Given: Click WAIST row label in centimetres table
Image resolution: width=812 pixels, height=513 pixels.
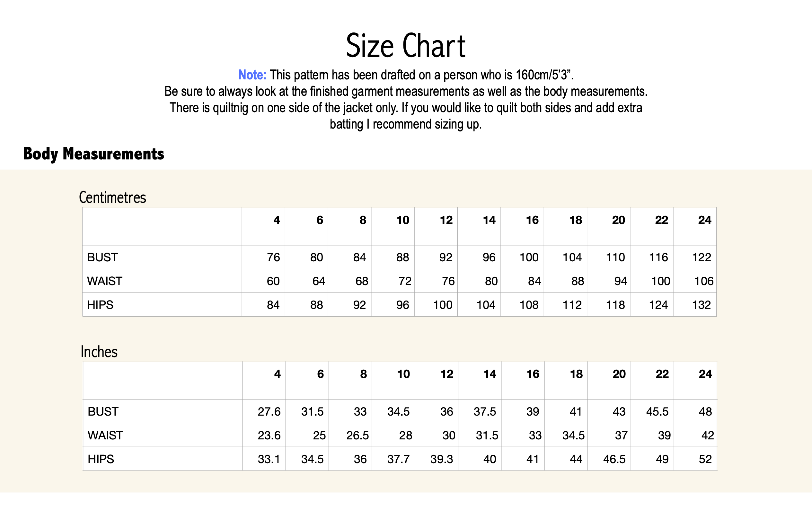Looking at the screenshot, I should tap(104, 281).
